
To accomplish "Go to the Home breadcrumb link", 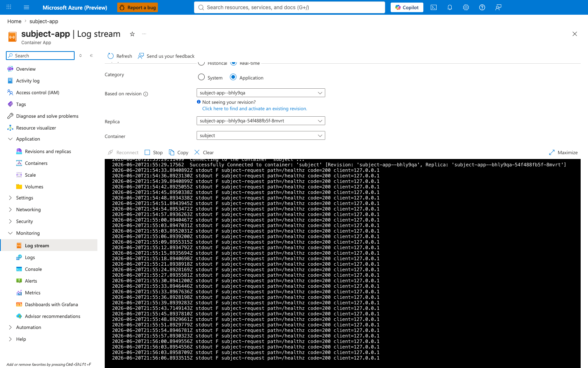I will pos(14,21).
